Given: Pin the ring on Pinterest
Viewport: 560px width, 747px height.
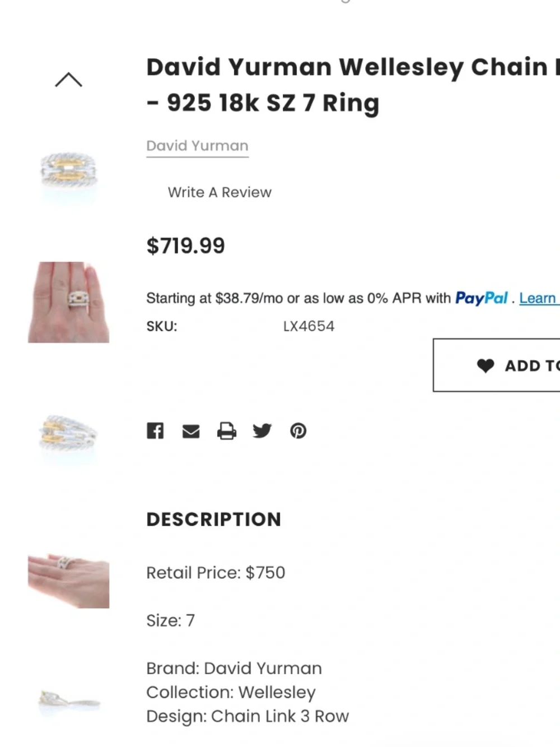Looking at the screenshot, I should 298,430.
